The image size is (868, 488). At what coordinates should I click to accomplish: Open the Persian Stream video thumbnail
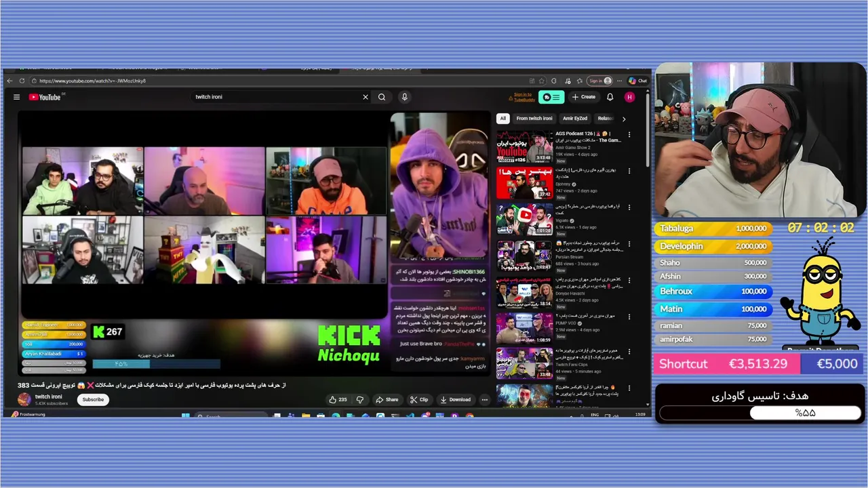point(524,256)
